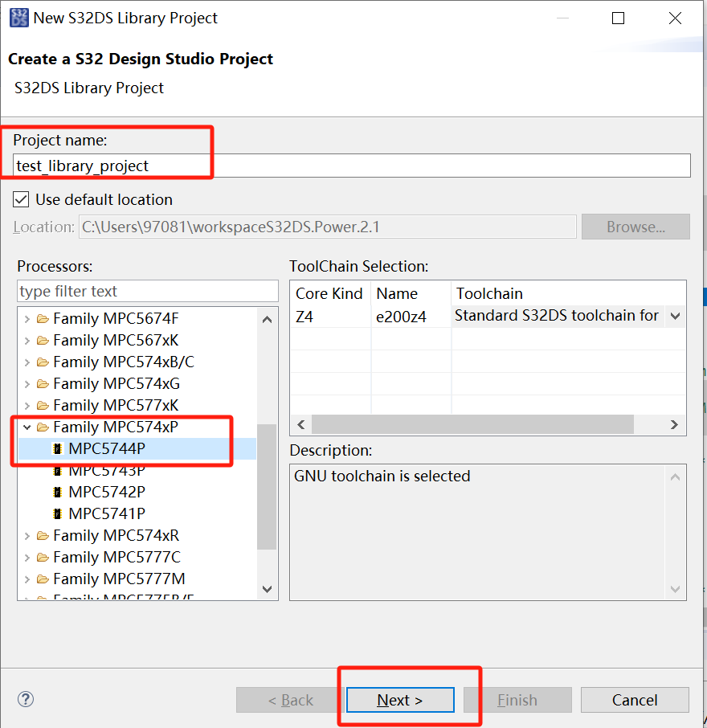Image resolution: width=707 pixels, height=728 pixels.
Task: Click the Family MPC5674F folder icon
Action: point(43,318)
